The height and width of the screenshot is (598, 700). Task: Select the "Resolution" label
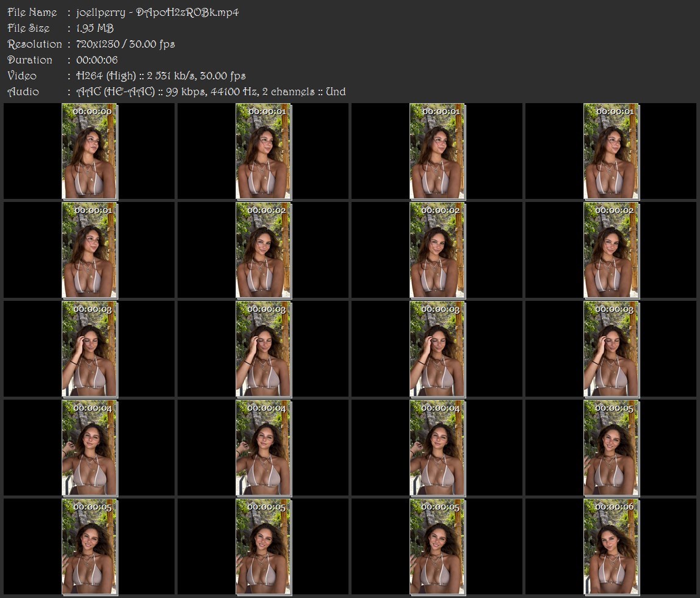[x=34, y=44]
